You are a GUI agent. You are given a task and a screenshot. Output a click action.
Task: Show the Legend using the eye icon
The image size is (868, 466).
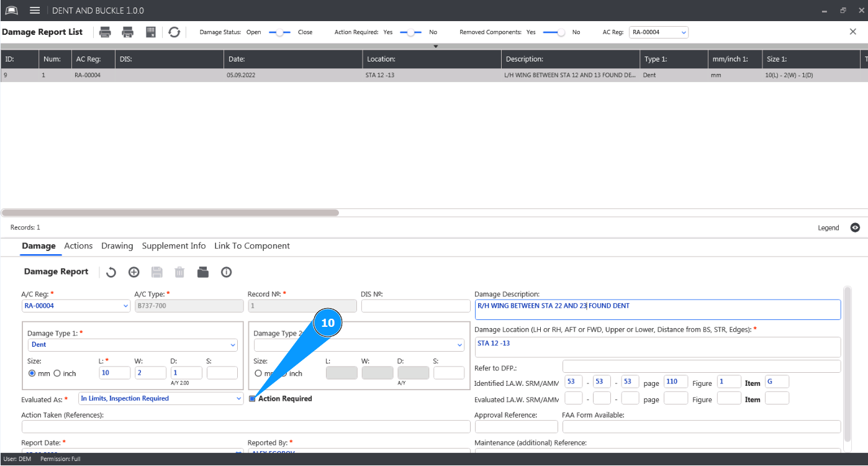click(x=855, y=228)
